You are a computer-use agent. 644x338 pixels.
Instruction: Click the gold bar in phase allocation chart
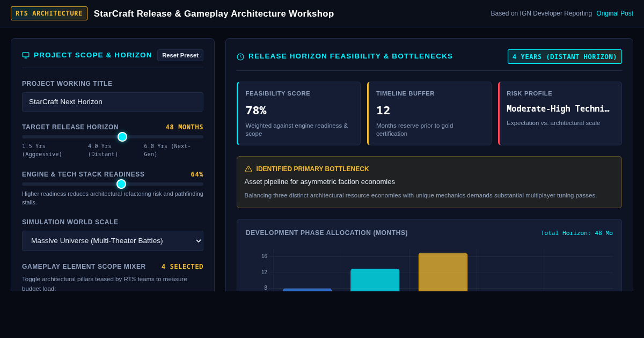[x=443, y=272]
